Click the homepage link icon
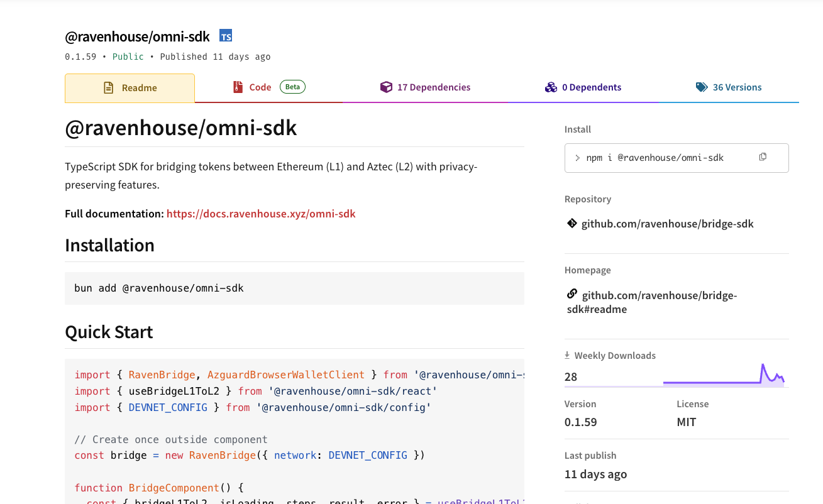This screenshot has height=504, width=823. point(572,294)
